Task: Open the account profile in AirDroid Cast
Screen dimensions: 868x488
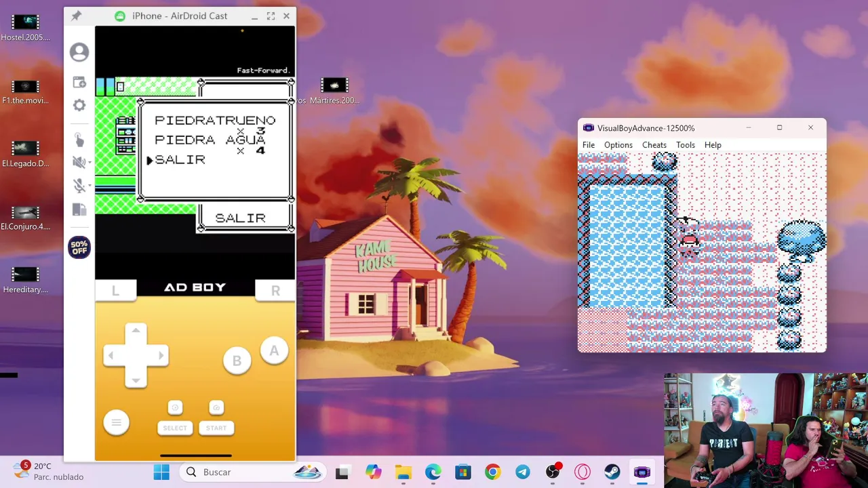Action: [x=79, y=52]
